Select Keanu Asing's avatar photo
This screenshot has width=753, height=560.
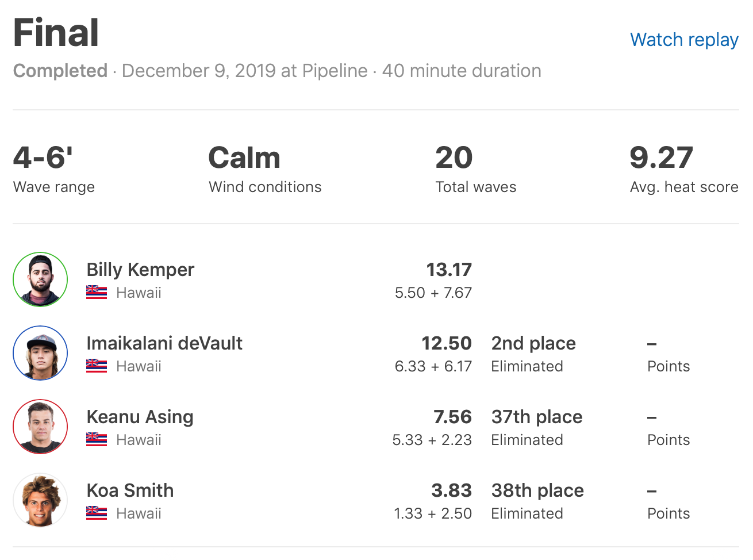(40, 427)
